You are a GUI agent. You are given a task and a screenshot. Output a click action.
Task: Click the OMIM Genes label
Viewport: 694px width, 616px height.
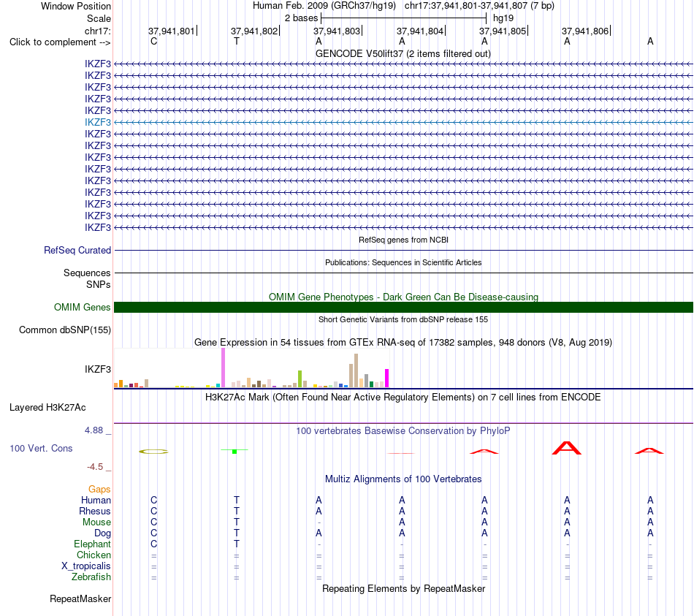point(82,308)
